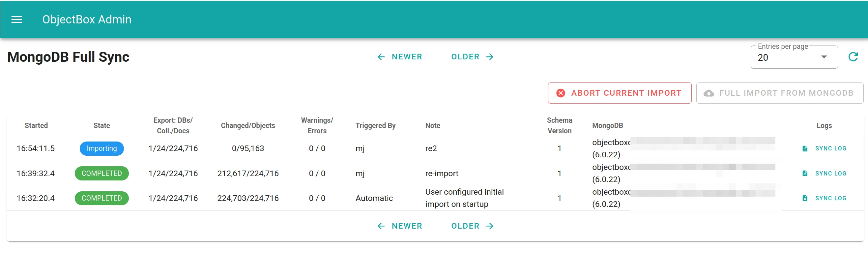Image resolution: width=868 pixels, height=256 pixels.
Task: Click the Warnings/Errors column header
Action: click(317, 125)
